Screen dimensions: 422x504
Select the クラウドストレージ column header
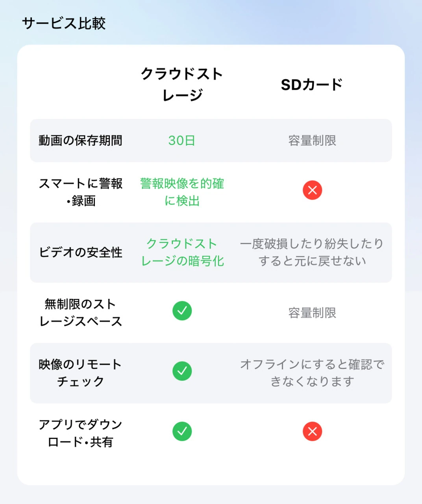[182, 84]
